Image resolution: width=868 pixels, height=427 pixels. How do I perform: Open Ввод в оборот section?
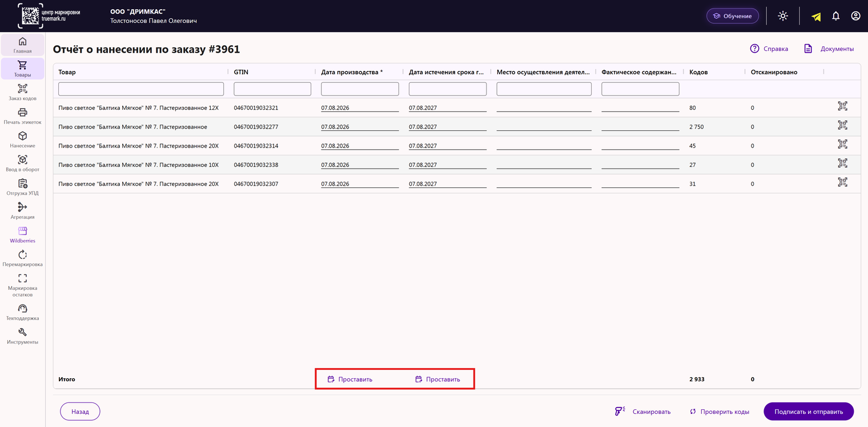22,163
